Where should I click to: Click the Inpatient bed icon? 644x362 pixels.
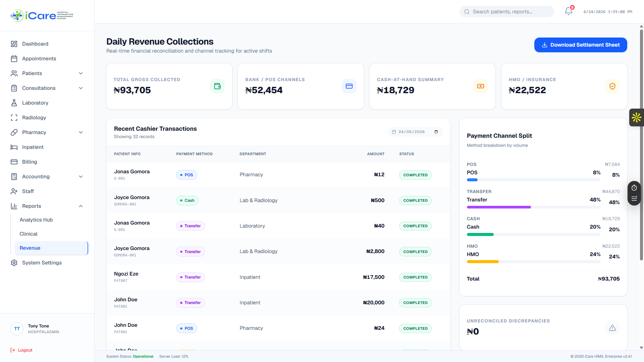pyautogui.click(x=14, y=147)
